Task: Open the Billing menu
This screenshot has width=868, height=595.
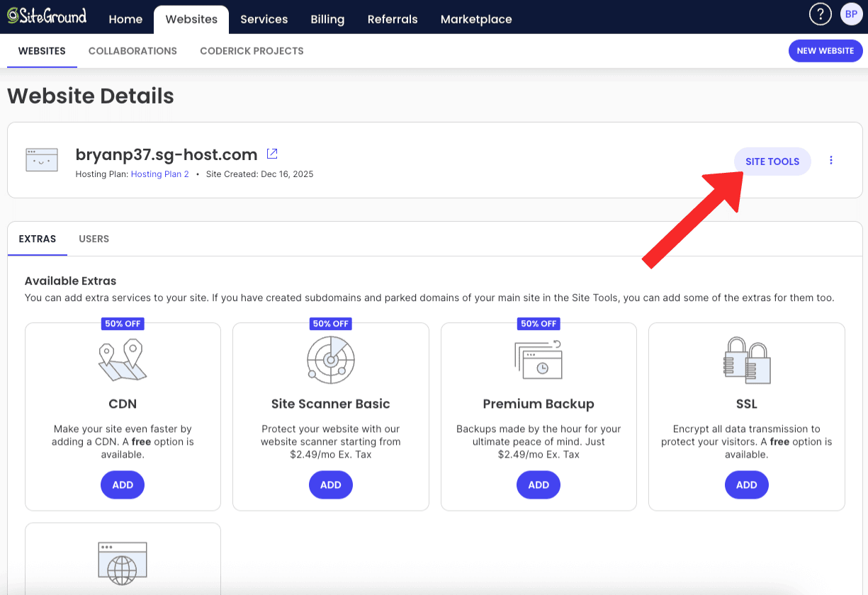Action: 327,19
